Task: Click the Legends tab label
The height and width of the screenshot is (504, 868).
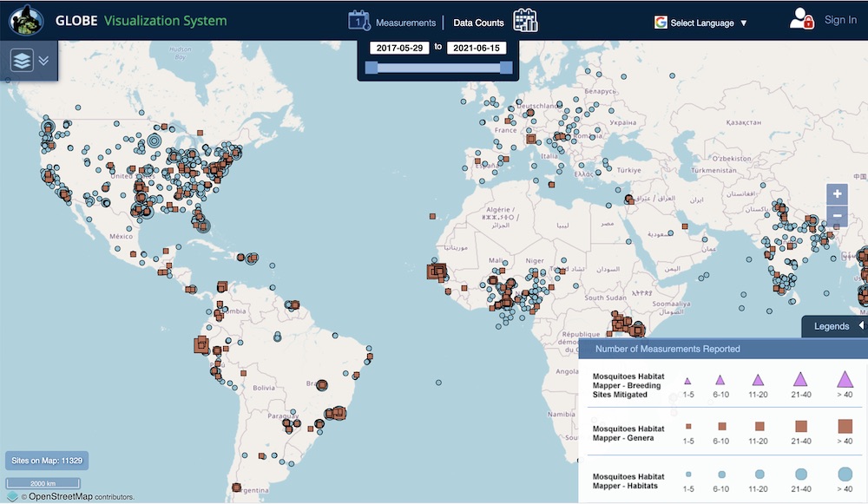Action: point(832,326)
